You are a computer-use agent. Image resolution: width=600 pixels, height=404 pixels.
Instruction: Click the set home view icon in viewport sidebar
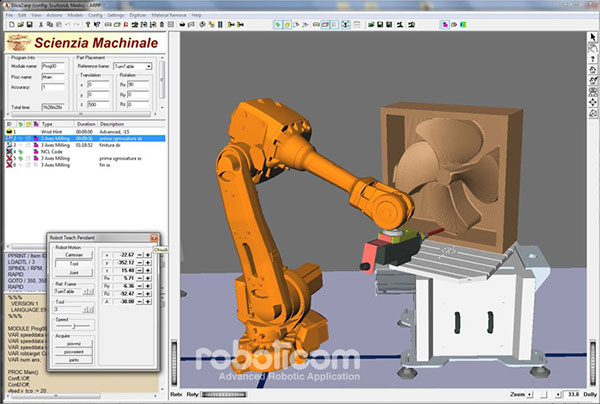coord(593,81)
